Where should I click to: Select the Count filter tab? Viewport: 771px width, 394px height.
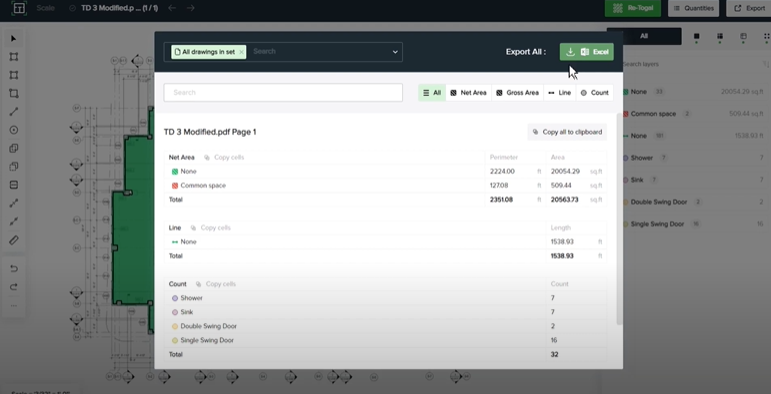tap(594, 92)
